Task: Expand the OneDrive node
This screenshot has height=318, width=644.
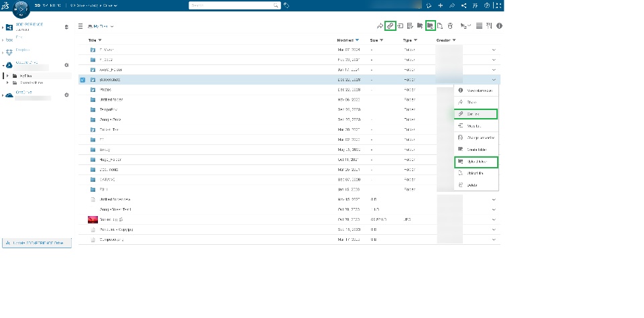Action: tap(3, 95)
